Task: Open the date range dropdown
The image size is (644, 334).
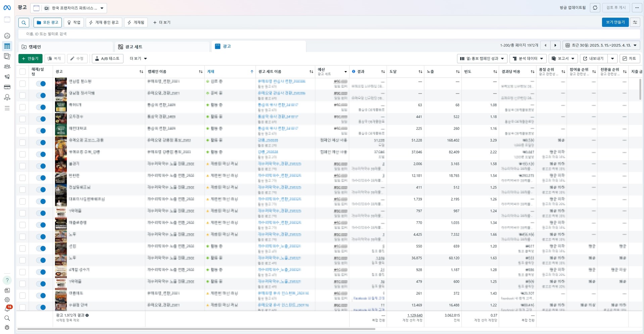Action: 601,45
